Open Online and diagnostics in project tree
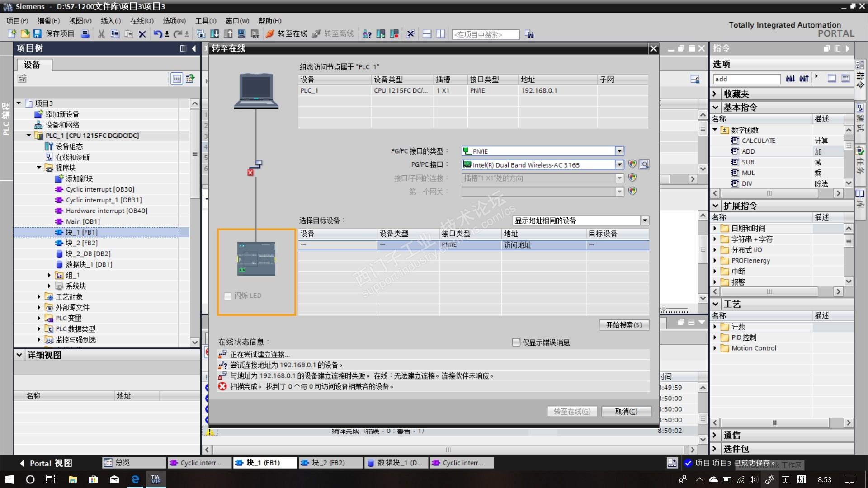The image size is (868, 488). pos(72,157)
